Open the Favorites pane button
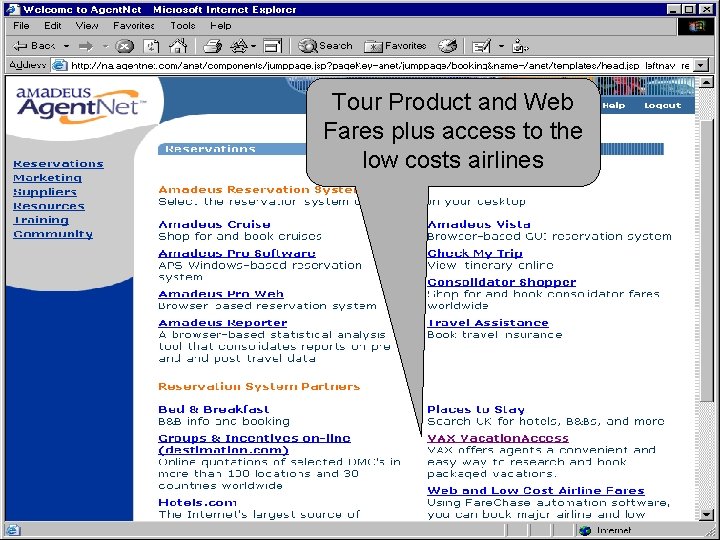Image resolution: width=720 pixels, height=540 pixels. 395,46
